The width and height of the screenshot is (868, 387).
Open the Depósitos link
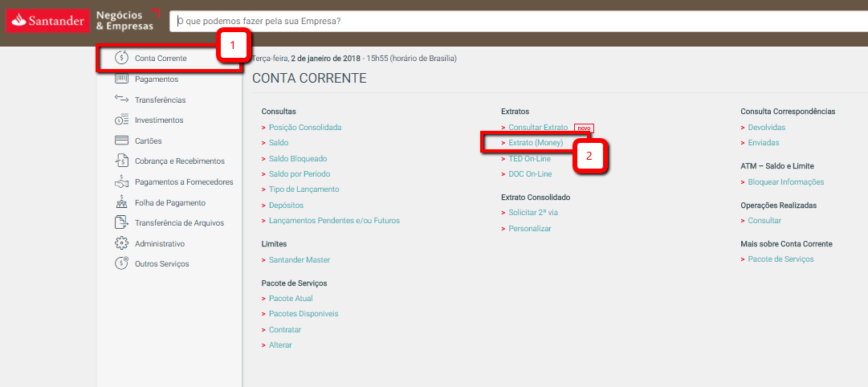tap(286, 205)
